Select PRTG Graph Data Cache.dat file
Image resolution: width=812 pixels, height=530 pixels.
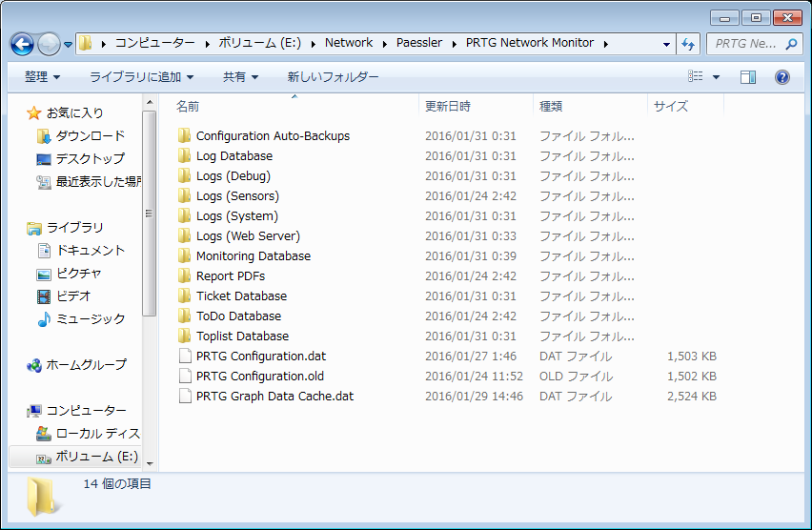274,397
